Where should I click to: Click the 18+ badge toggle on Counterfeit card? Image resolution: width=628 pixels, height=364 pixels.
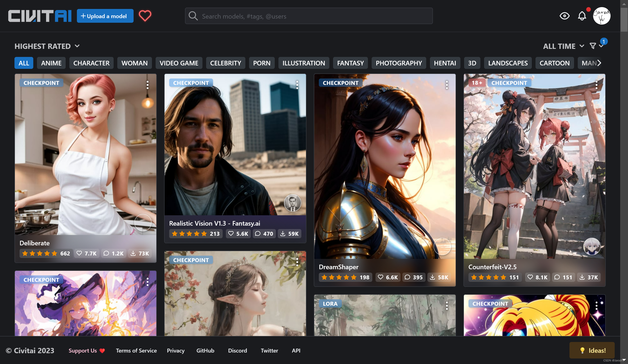(x=477, y=83)
